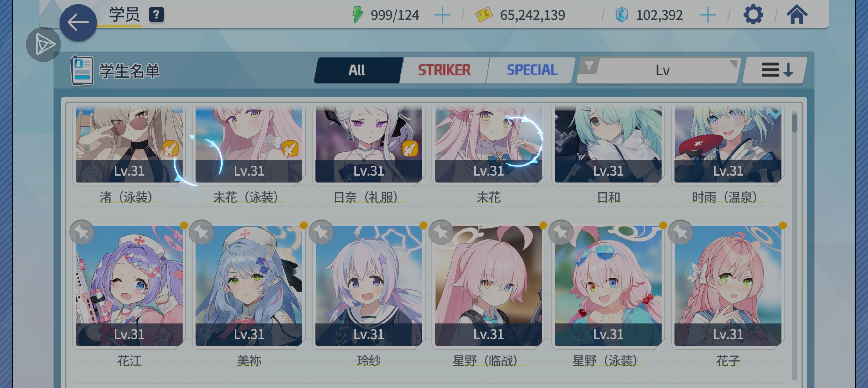This screenshot has height=388, width=868.
Task: Toggle the pin on 花江's card
Action: click(82, 232)
